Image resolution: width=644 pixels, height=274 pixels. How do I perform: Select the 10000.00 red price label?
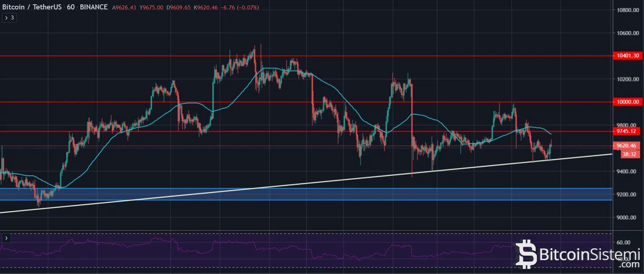(x=627, y=102)
